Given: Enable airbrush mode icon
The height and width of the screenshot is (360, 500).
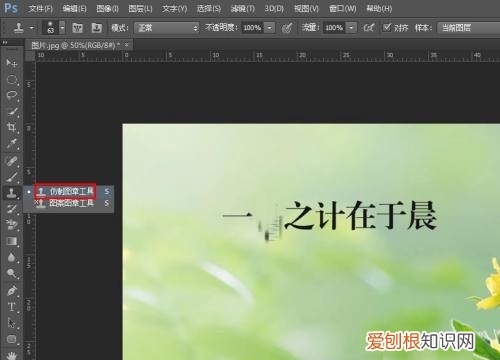Looking at the screenshot, I should point(368,28).
